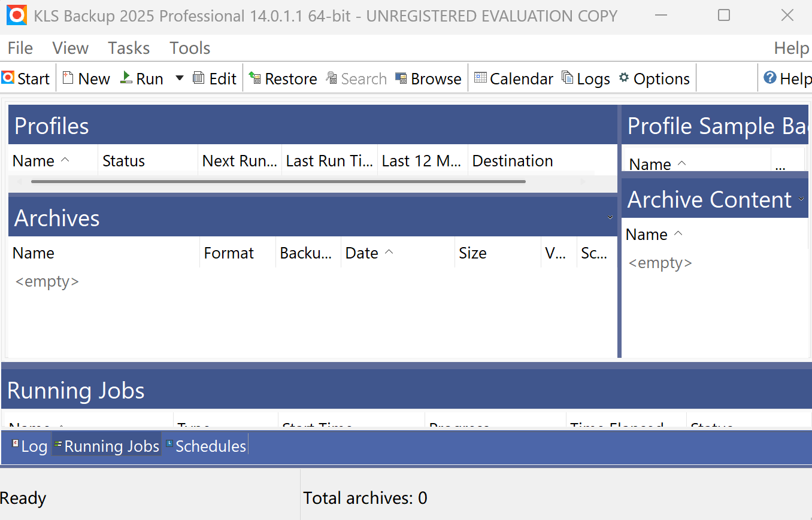Open the View menu
This screenshot has width=812, height=520.
(70, 48)
